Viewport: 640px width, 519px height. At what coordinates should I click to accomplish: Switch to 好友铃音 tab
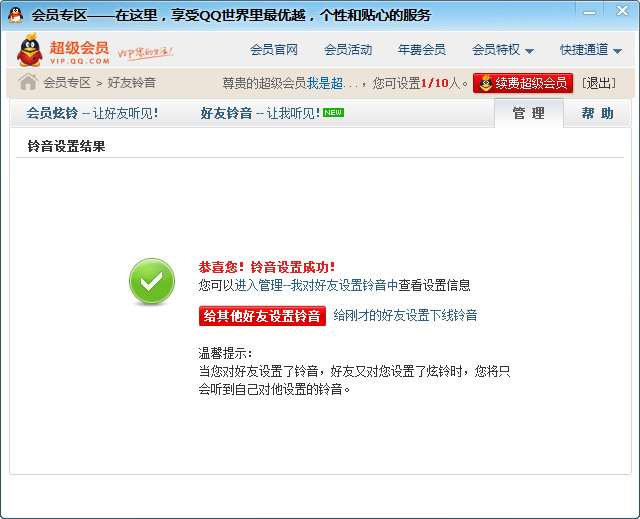click(x=260, y=113)
